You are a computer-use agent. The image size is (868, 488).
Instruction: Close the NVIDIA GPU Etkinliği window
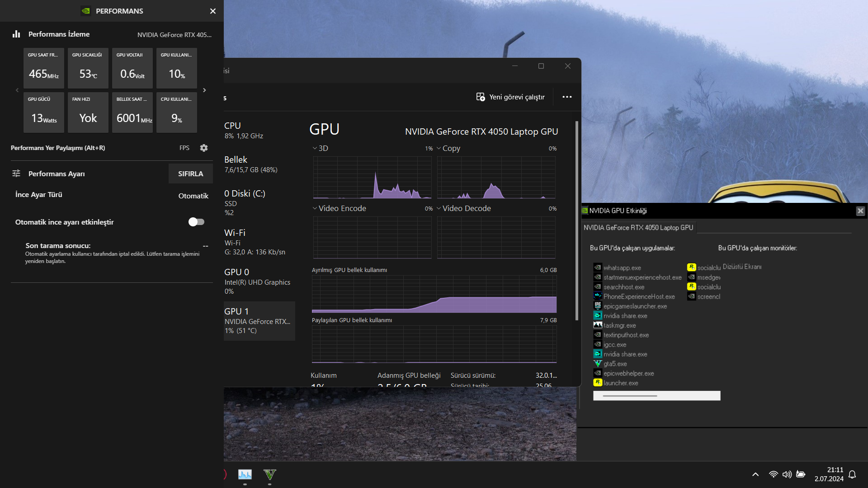tap(860, 211)
